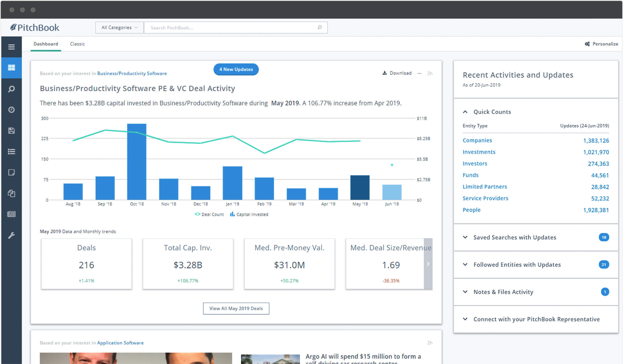Screen dimensions: 623x364
Task: Open the history clock icon in sidebar
Action: [11, 110]
